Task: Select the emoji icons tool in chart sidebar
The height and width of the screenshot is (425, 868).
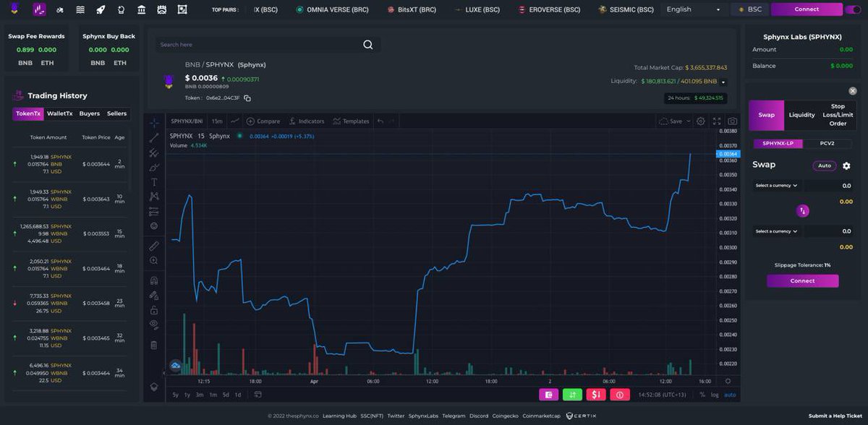Action: pyautogui.click(x=154, y=226)
